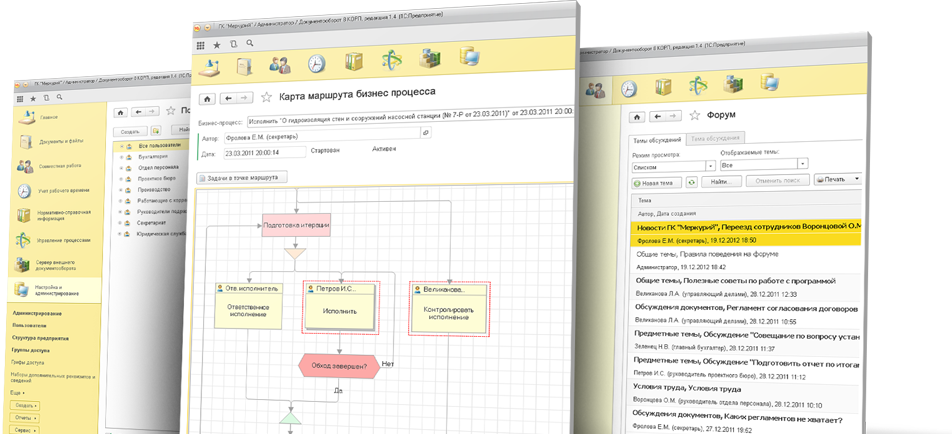
Task: Click the refresh icon beside Новая тема
Action: 691,182
